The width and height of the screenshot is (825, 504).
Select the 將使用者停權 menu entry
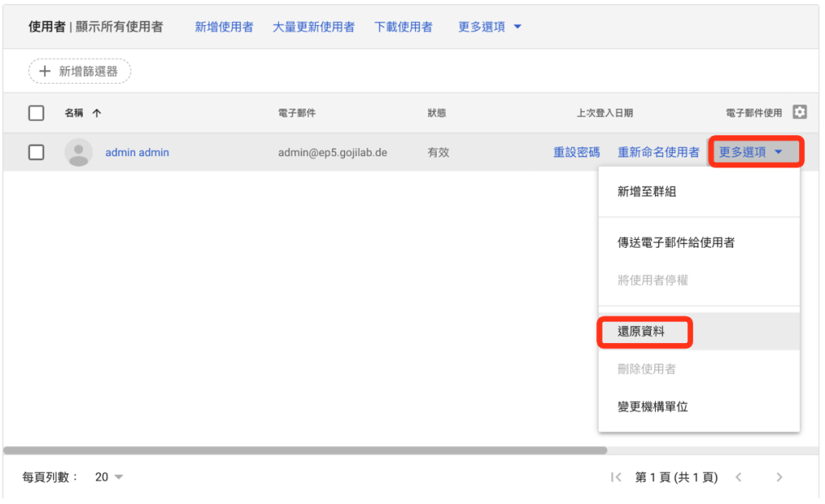pyautogui.click(x=699, y=280)
